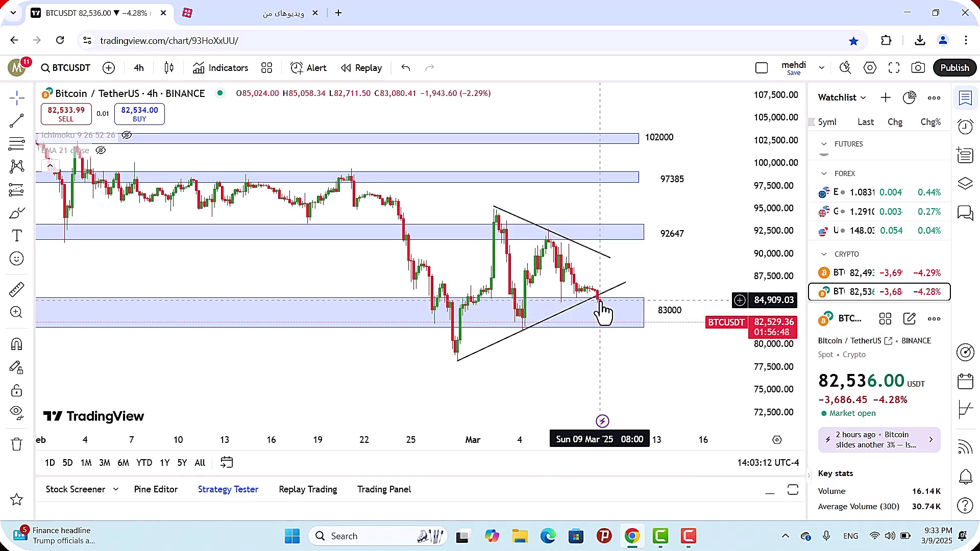
Task: Select the trend line drawing tool
Action: click(x=17, y=121)
